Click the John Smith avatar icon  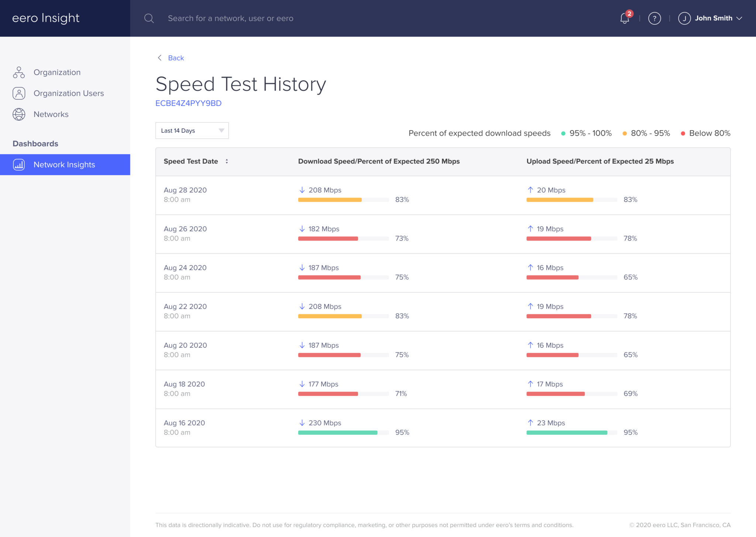click(684, 18)
